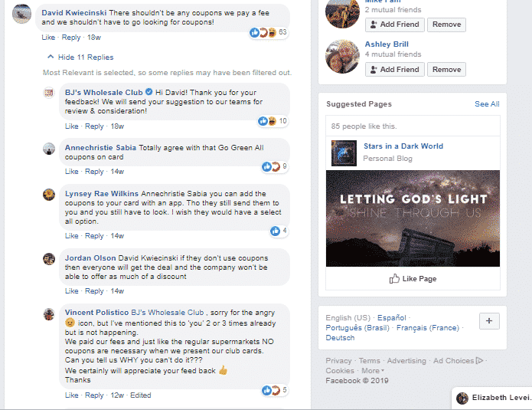Like Vincent Polistico's comment

71,395
